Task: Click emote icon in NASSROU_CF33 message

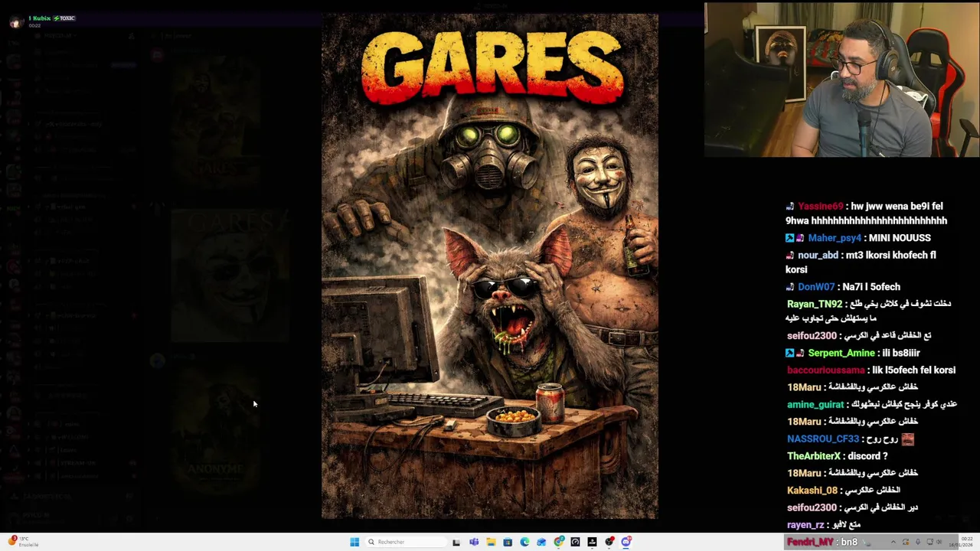Action: coord(907,439)
